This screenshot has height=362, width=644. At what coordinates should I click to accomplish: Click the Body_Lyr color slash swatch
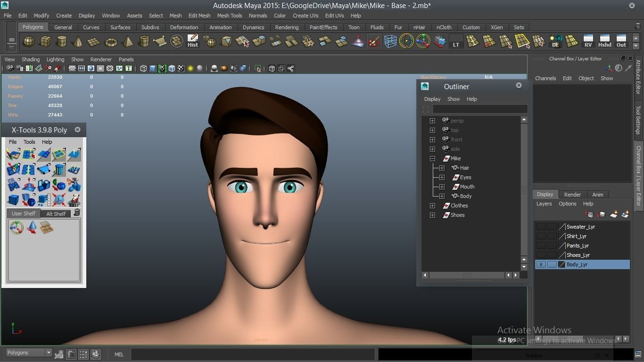coord(562,264)
